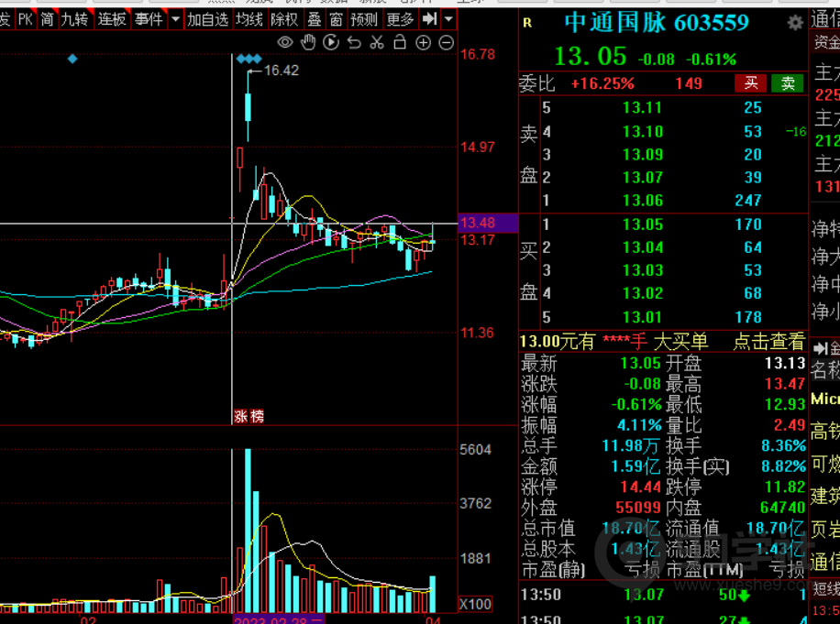Click the green 卖 sell button
Image resolution: width=840 pixels, height=624 pixels.
pos(787,83)
